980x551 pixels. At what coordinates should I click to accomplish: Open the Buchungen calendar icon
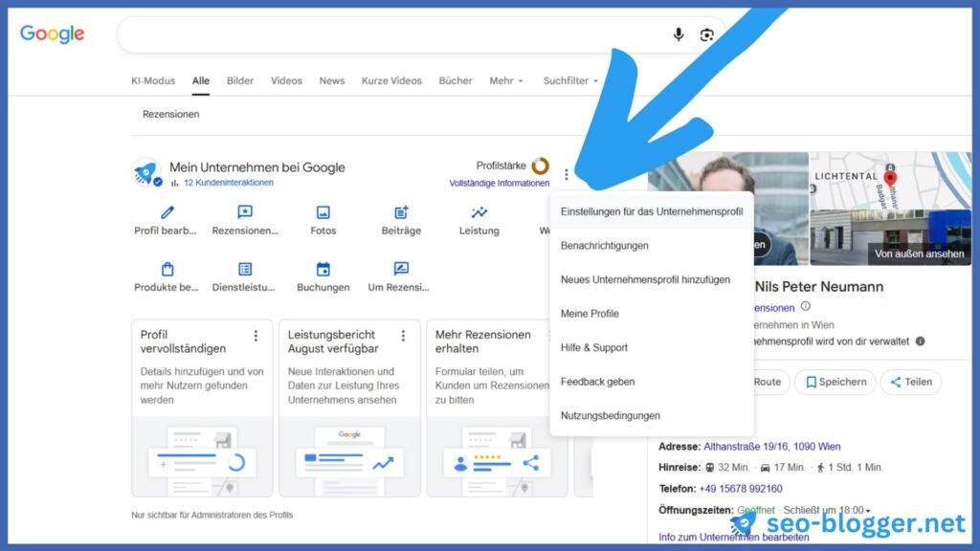pyautogui.click(x=323, y=269)
